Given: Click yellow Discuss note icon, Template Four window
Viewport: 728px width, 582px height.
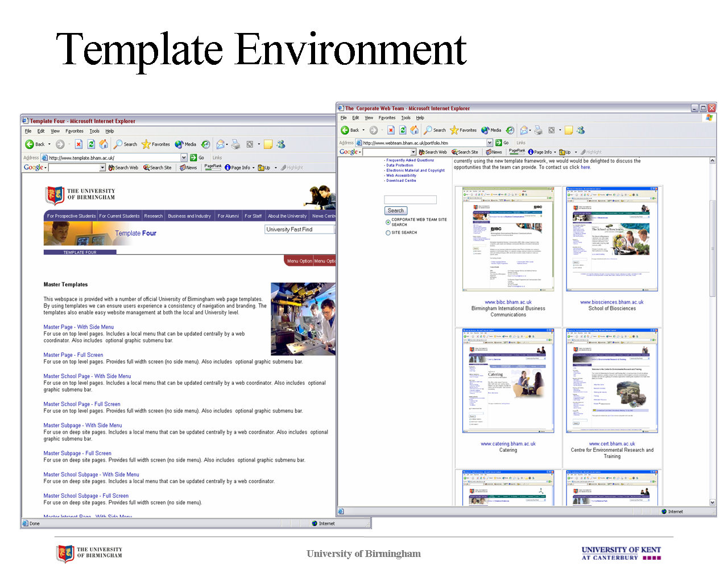Looking at the screenshot, I should click(x=268, y=144).
